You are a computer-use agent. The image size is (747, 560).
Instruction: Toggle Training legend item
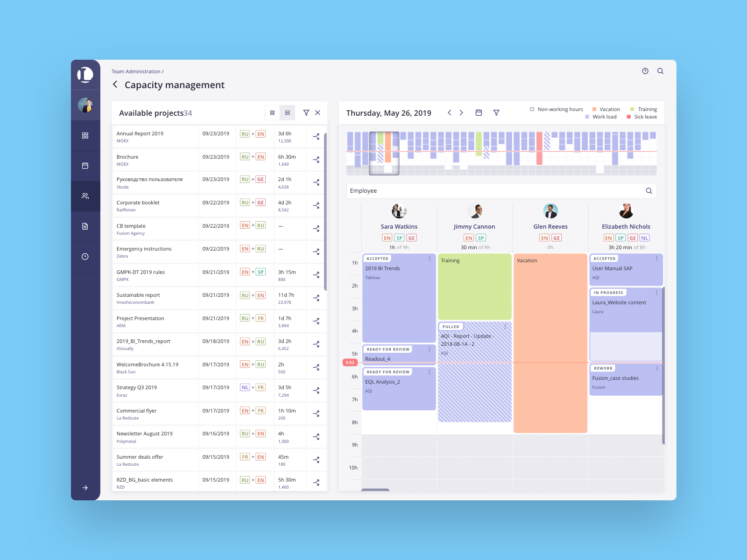pos(643,109)
